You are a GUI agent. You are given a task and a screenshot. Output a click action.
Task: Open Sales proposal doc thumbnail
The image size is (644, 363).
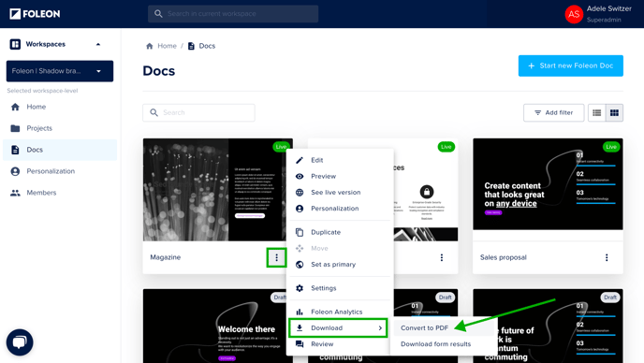pos(548,184)
